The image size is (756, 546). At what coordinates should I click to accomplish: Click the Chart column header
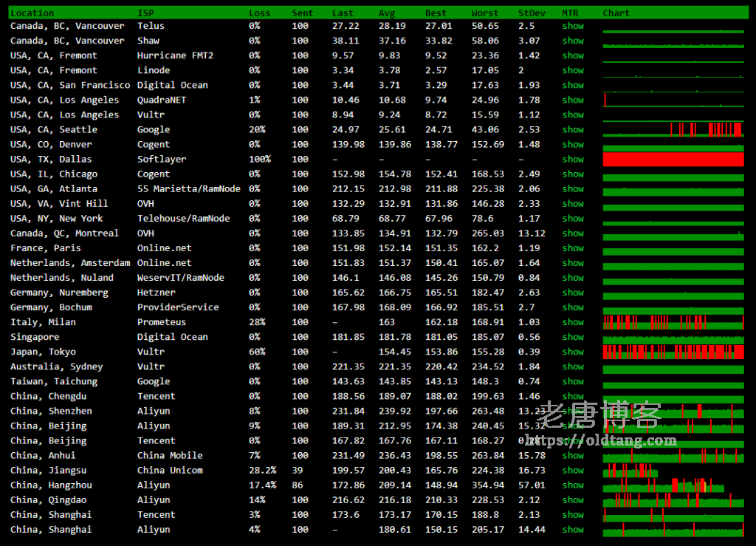click(x=616, y=13)
